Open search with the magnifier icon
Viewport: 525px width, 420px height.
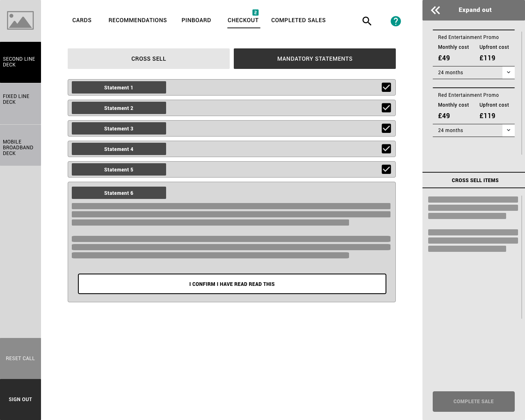pyautogui.click(x=367, y=21)
